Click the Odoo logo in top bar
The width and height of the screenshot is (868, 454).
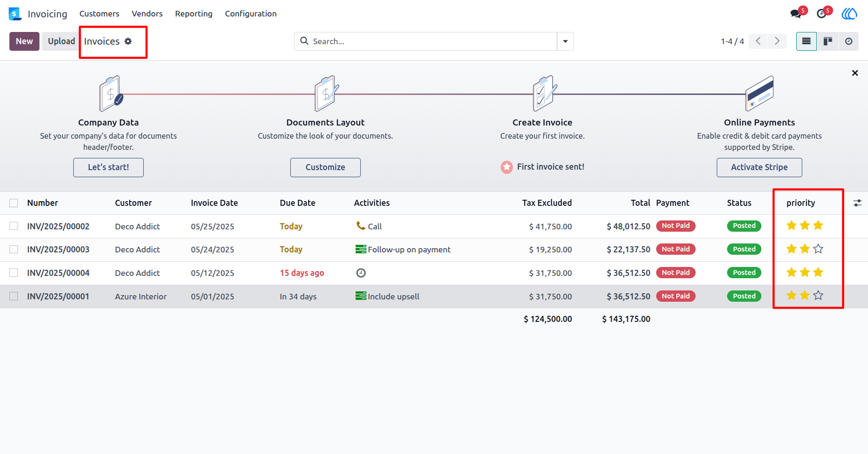pos(849,14)
